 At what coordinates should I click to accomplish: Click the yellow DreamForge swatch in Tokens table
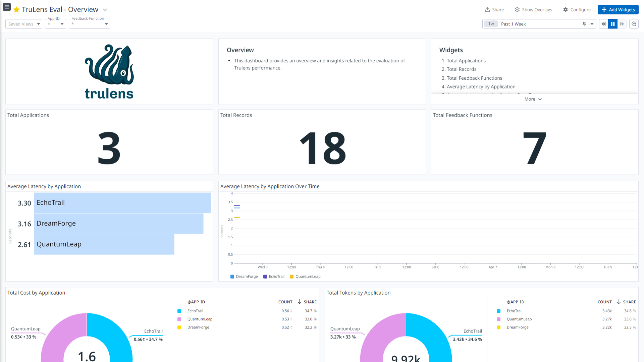(x=499, y=327)
